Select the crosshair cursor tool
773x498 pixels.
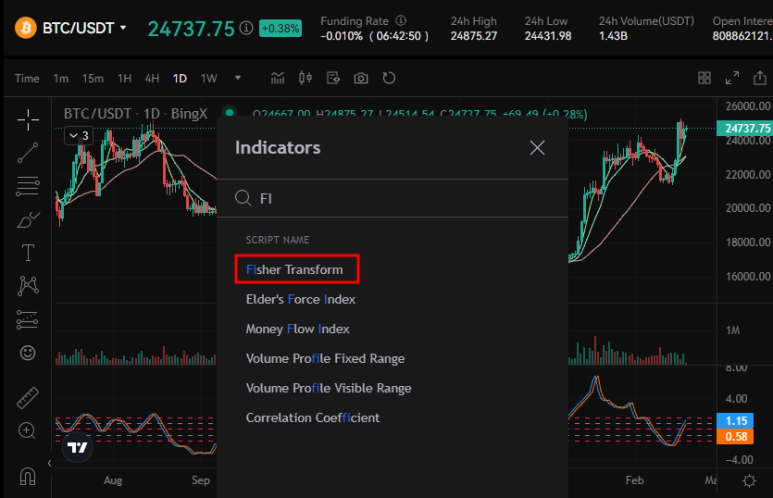point(28,120)
